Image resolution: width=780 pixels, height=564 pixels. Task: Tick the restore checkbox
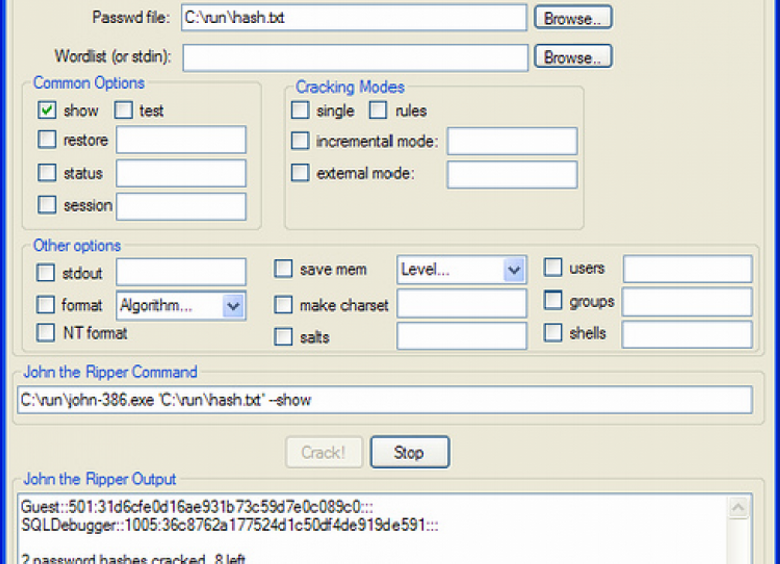(47, 139)
